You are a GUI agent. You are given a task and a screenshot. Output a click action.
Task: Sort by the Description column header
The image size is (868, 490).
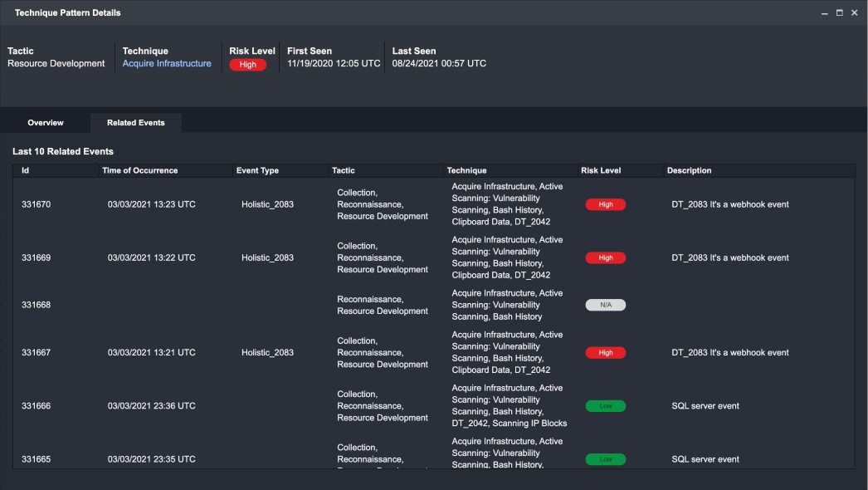pyautogui.click(x=689, y=171)
